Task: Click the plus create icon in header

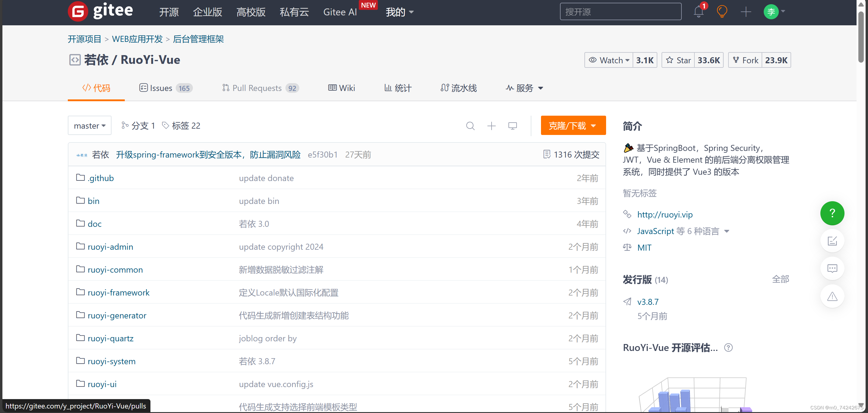Action: click(x=746, y=12)
